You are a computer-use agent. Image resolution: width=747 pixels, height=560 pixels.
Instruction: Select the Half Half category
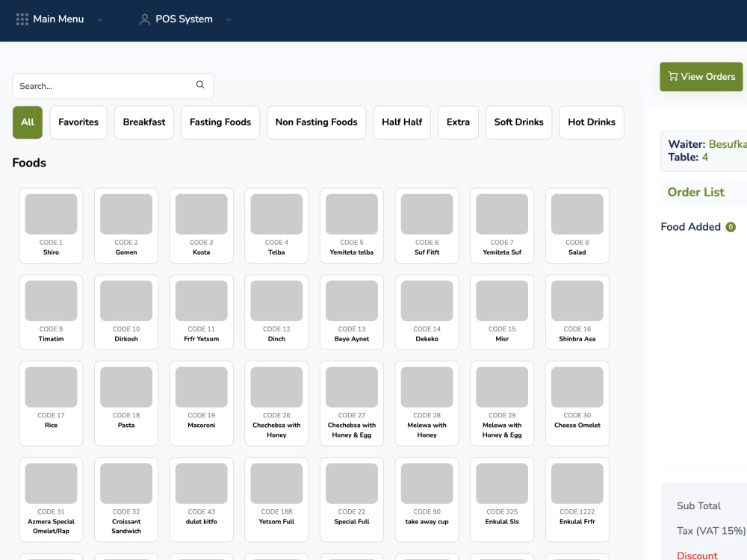[x=402, y=122]
